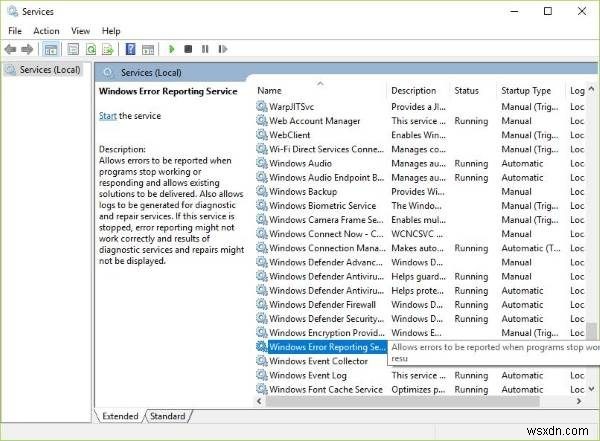The height and width of the screenshot is (441, 600).
Task: Sort by the Description column header
Action: tap(418, 91)
